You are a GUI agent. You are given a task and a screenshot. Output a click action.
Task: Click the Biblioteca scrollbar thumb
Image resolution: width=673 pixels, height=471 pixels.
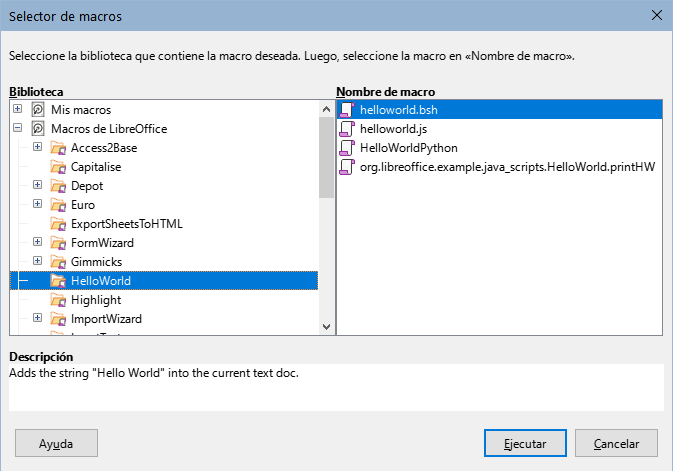click(327, 158)
